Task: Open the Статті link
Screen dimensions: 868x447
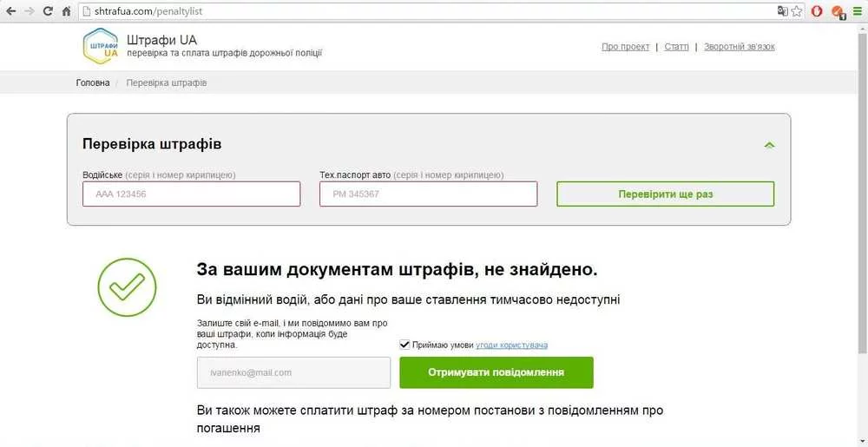Action: (676, 47)
